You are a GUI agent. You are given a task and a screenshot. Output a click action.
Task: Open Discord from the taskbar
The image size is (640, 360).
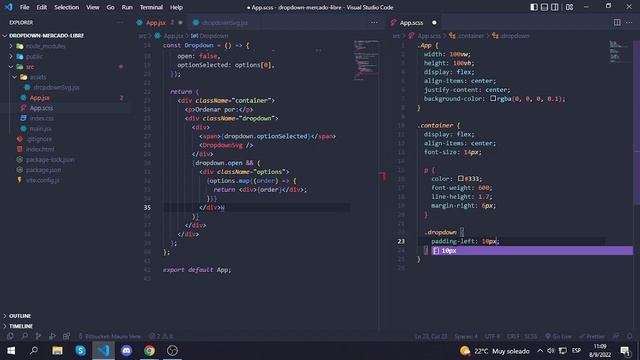(126, 351)
